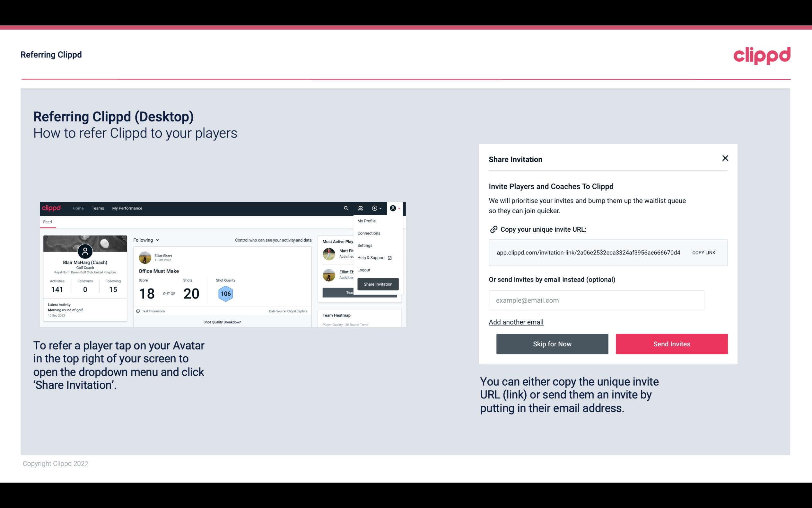The image size is (812, 508).
Task: Click 'Skip for Now' button in dialog
Action: [x=553, y=343]
